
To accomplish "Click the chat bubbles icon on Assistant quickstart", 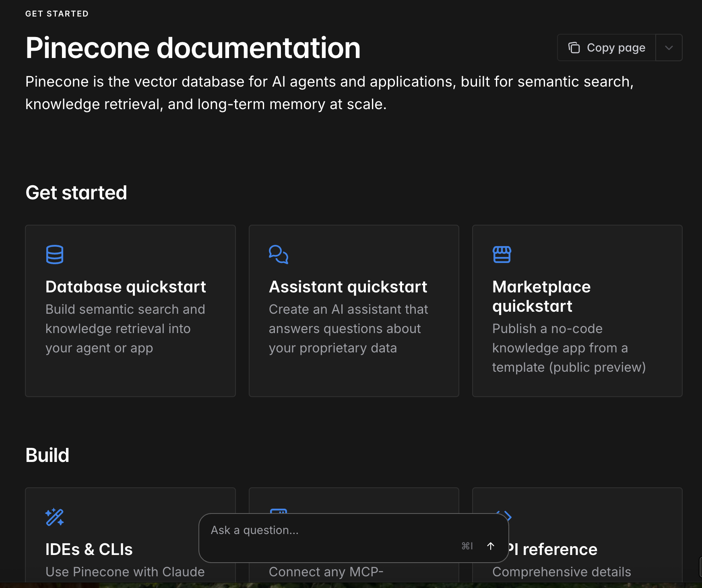I will [279, 255].
